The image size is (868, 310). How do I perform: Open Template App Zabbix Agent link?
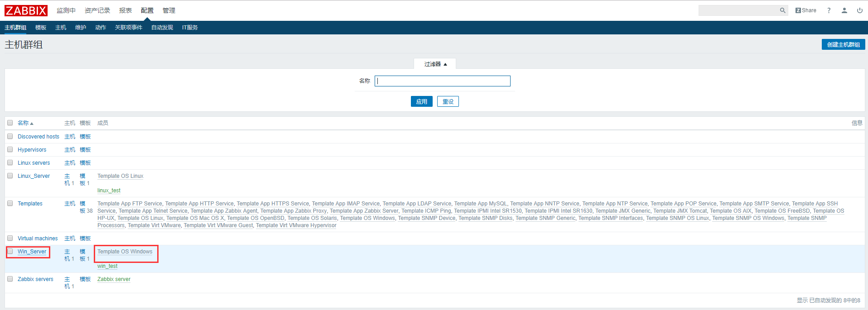(224, 211)
